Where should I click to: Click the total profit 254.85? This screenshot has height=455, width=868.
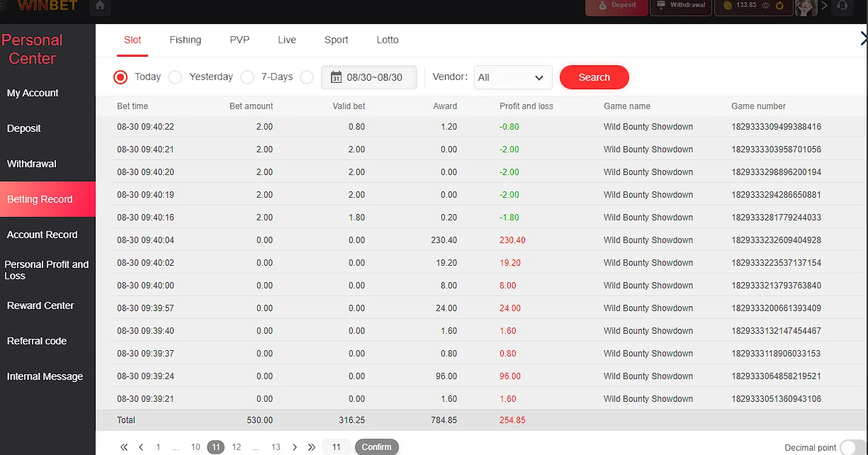coord(512,420)
